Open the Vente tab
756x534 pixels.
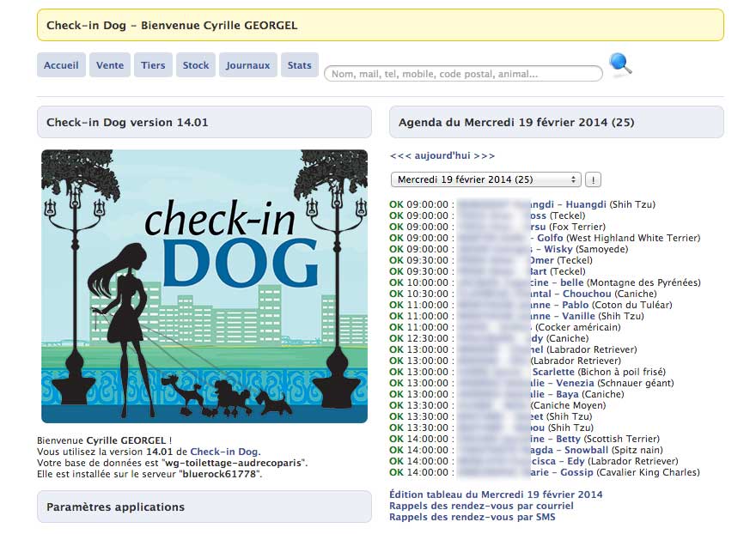click(x=110, y=65)
